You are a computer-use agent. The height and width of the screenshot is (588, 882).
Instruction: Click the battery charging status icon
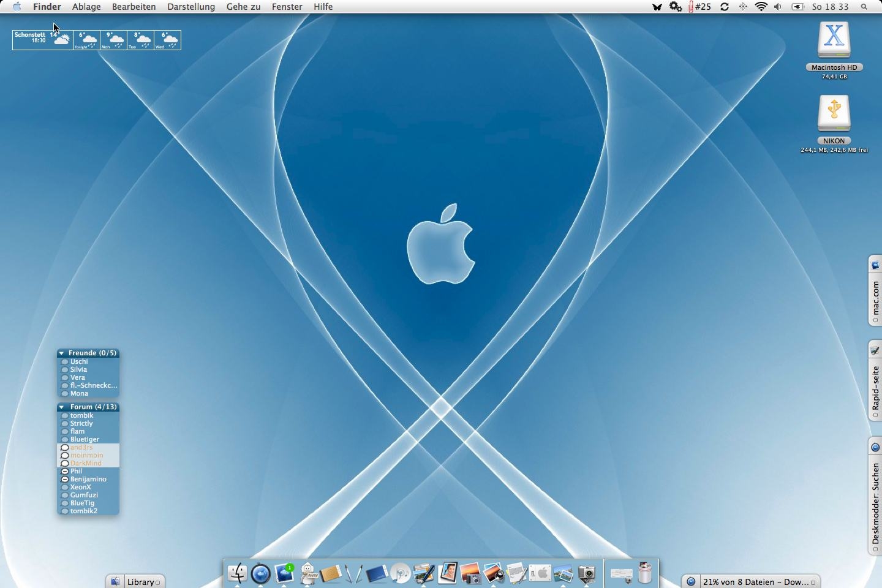click(797, 7)
